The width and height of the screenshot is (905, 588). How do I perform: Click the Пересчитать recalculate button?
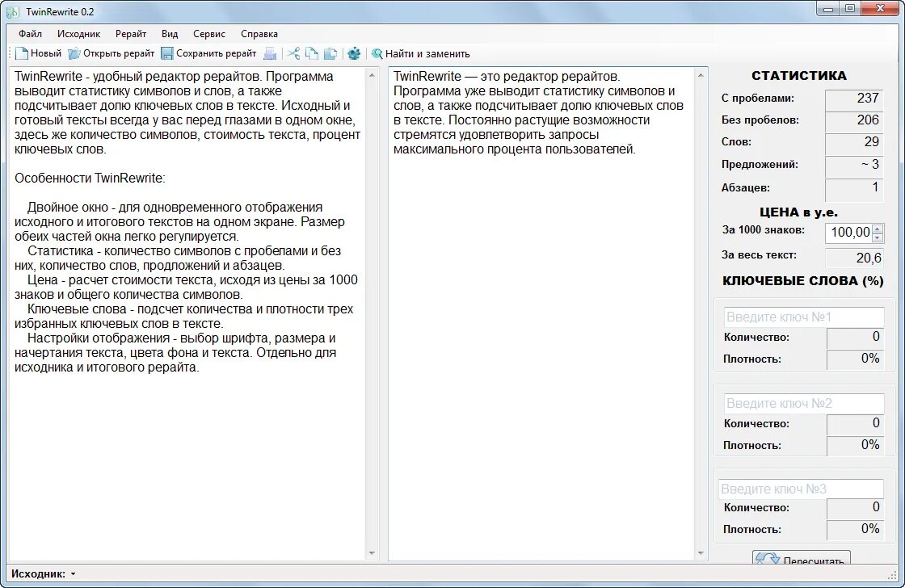point(801,558)
